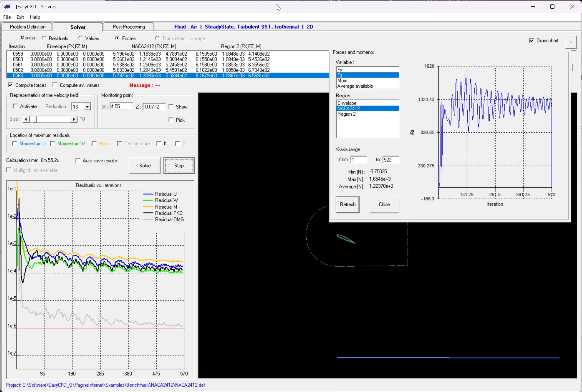Select Envelope in the Region list
Image resolution: width=582 pixels, height=392 pixels.
pos(368,103)
